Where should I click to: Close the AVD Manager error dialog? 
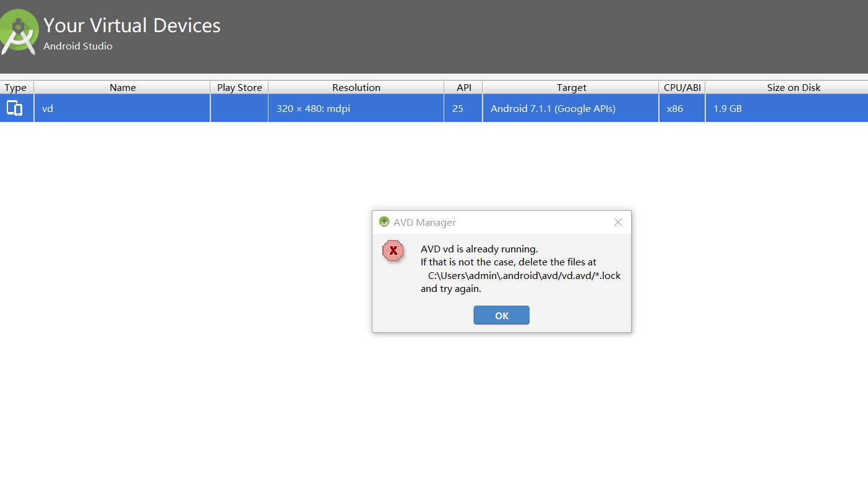(617, 222)
